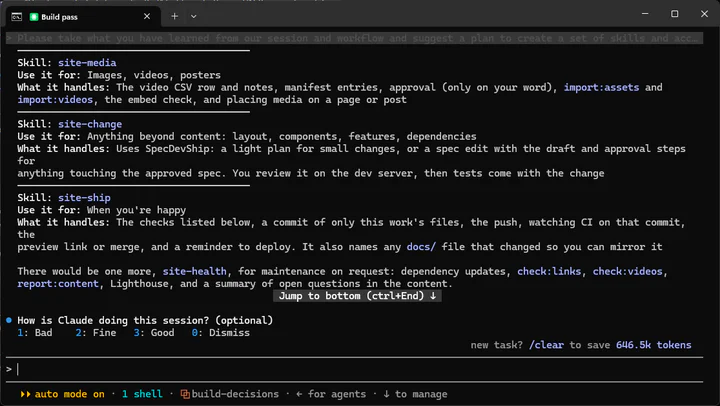The height and width of the screenshot is (406, 720).
Task: Select the build-decisions status label
Action: coord(235,394)
